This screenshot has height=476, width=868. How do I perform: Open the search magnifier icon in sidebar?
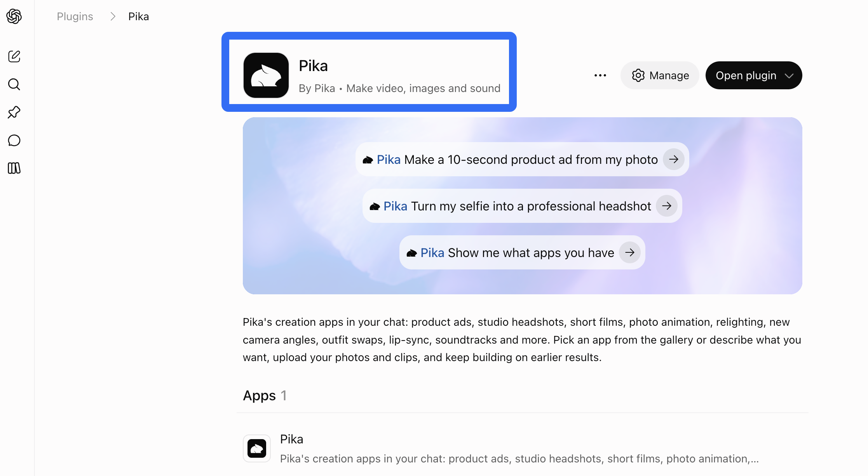(14, 84)
